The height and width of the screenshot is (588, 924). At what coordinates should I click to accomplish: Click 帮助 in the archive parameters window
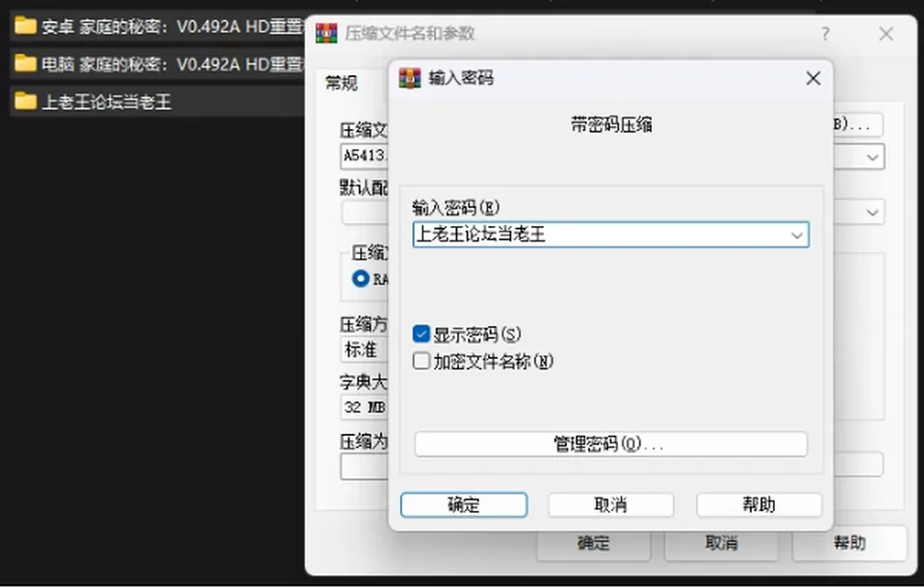pyautogui.click(x=849, y=543)
